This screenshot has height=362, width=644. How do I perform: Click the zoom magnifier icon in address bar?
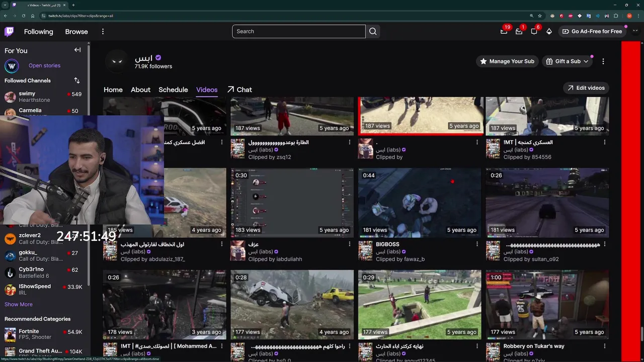click(531, 16)
